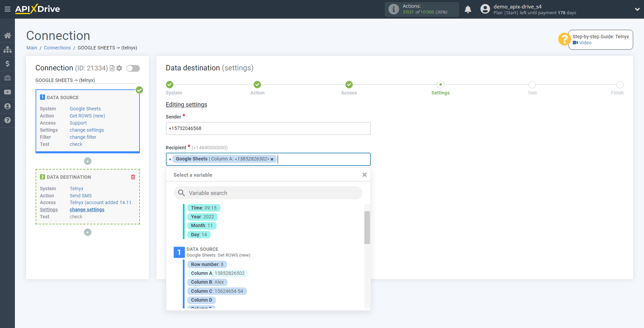Click the Data Source number 1 badge

pyautogui.click(x=179, y=252)
